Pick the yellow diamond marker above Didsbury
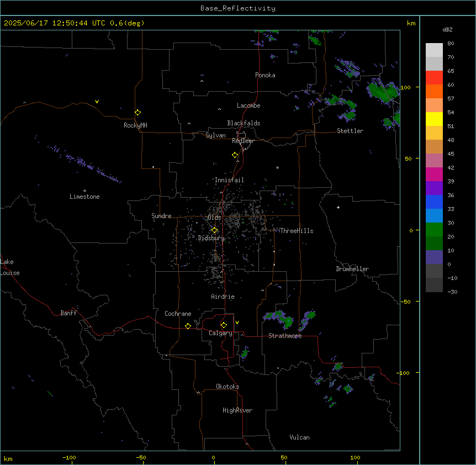This screenshot has height=465, width=476. [x=214, y=230]
